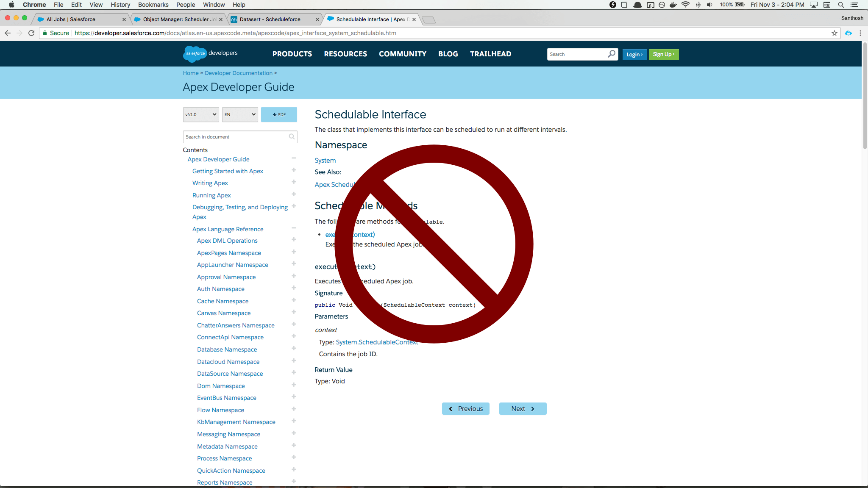Reload the page with the refresh icon
Viewport: 868px width, 488px height.
(31, 33)
